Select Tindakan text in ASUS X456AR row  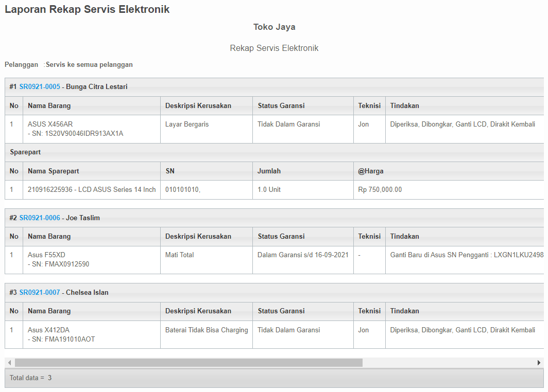coord(463,124)
